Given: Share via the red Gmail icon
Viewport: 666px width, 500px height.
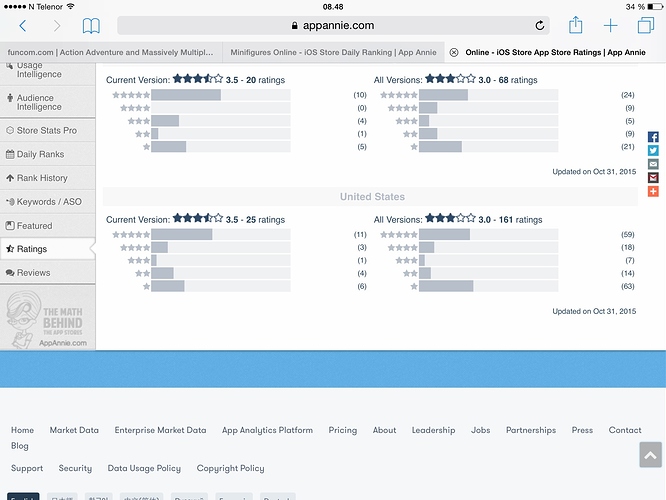Looking at the screenshot, I should (x=653, y=178).
